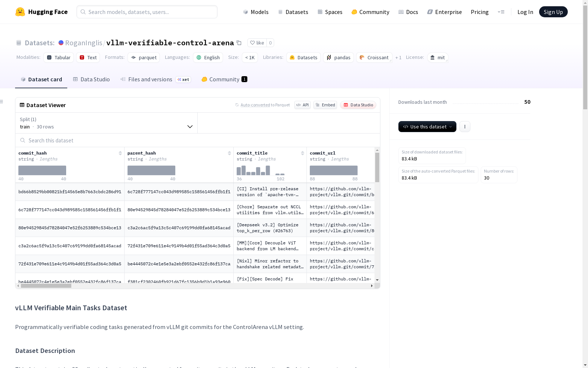Screen dimensions: 588x368
Task: Click the RoganInglis avatar icon
Action: pos(61,43)
